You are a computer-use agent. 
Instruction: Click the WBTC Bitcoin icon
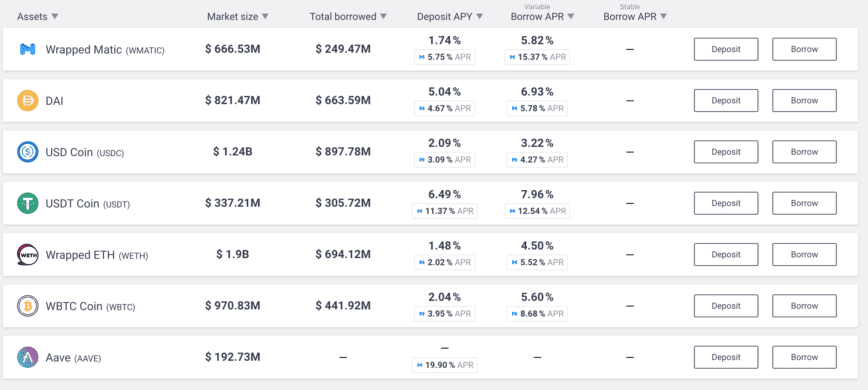(x=28, y=306)
